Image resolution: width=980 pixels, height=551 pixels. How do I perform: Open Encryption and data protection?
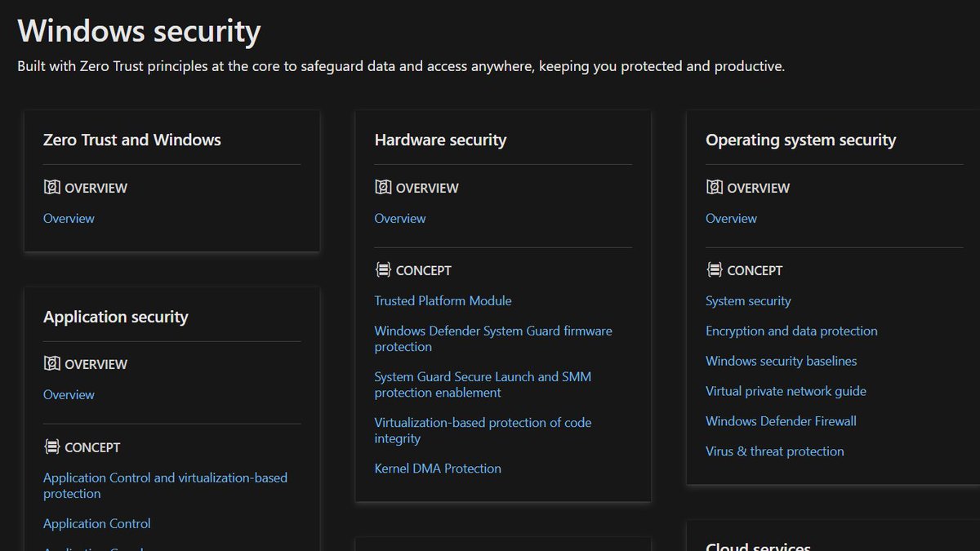791,331
